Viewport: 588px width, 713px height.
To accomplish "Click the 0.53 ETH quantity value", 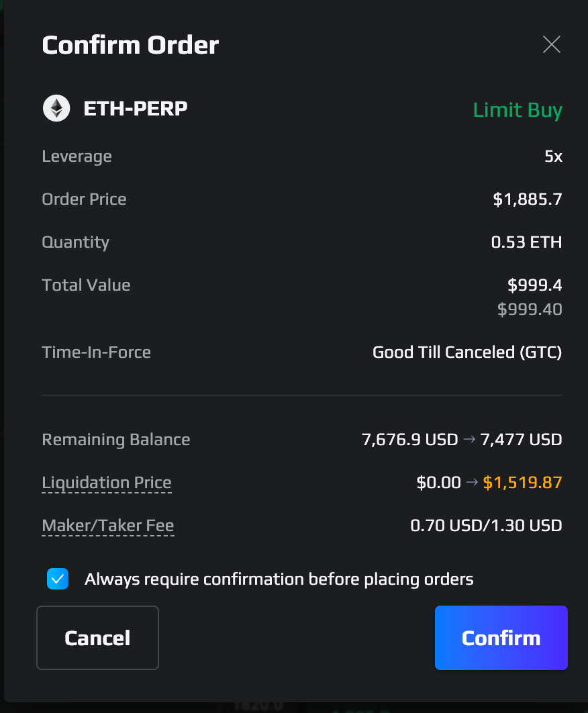I will 527,242.
